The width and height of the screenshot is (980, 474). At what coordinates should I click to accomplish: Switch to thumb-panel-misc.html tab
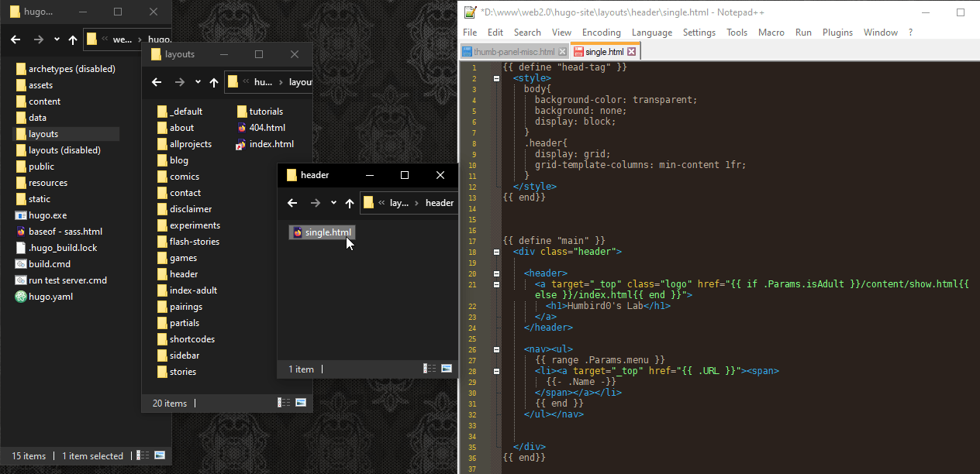513,52
